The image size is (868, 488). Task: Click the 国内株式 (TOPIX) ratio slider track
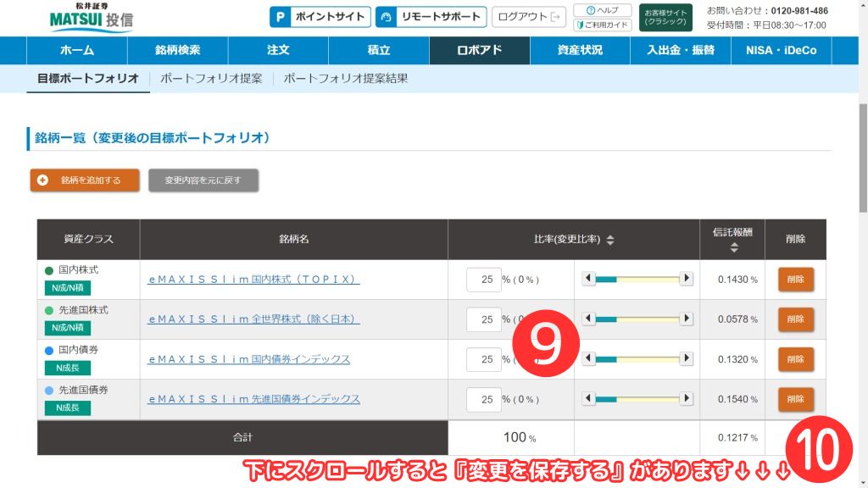(x=637, y=280)
